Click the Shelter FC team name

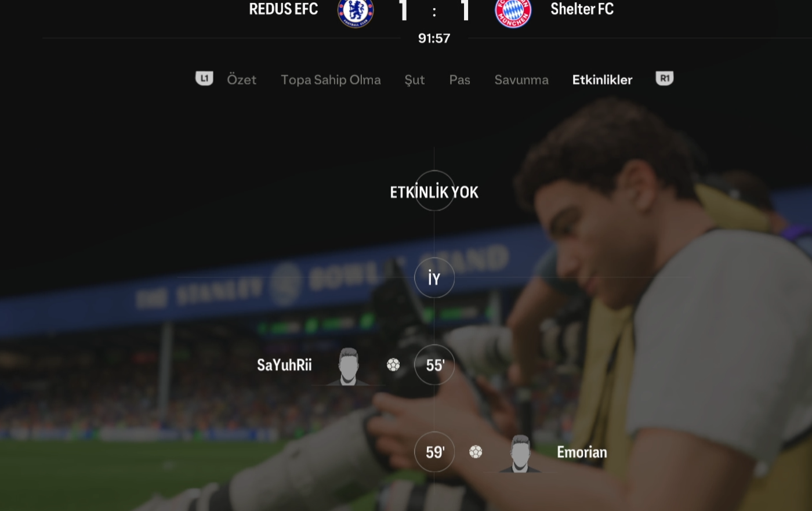click(582, 9)
